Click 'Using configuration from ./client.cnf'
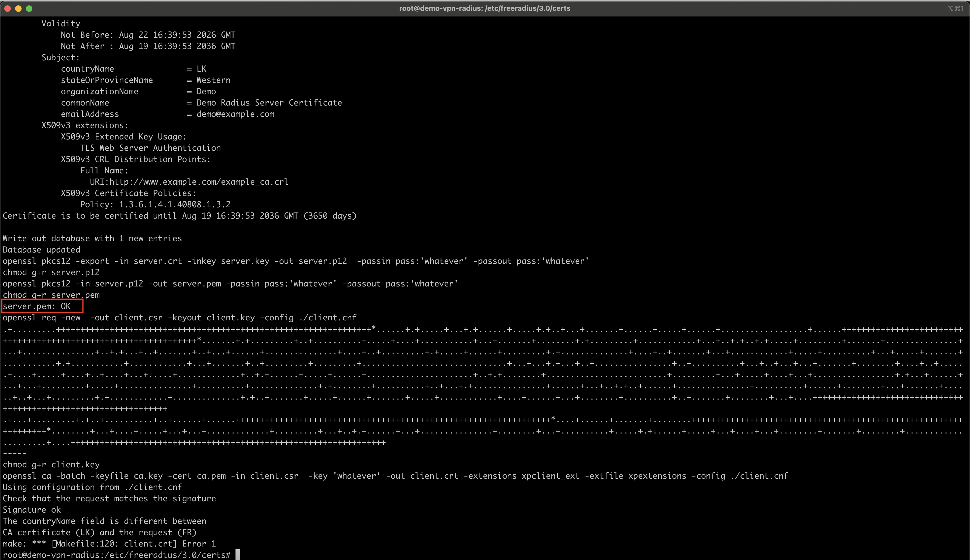 tap(92, 487)
